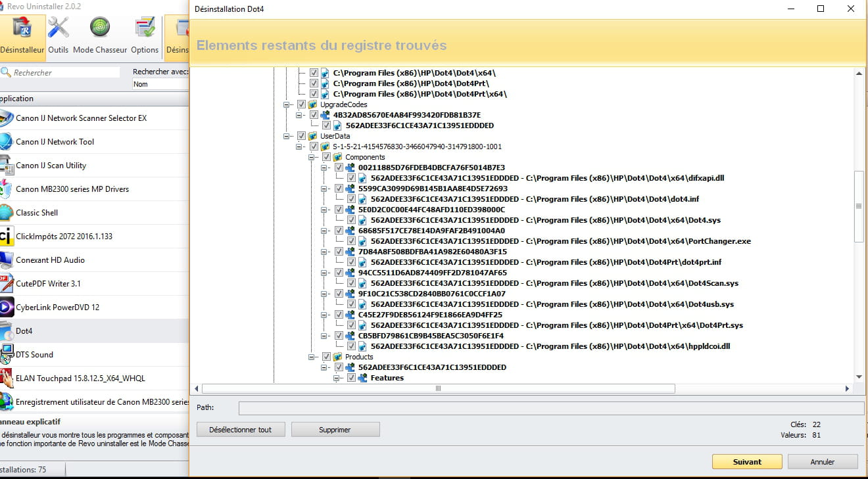868x479 pixels.
Task: Click the Annuler button
Action: [x=823, y=462]
